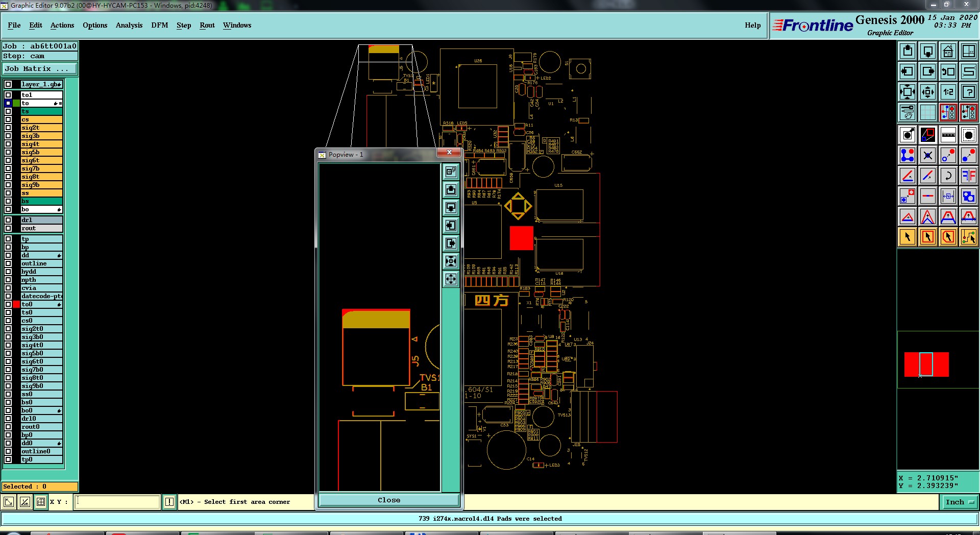
Task: Toggle the checkbox for layer datecode-pt
Action: point(8,296)
